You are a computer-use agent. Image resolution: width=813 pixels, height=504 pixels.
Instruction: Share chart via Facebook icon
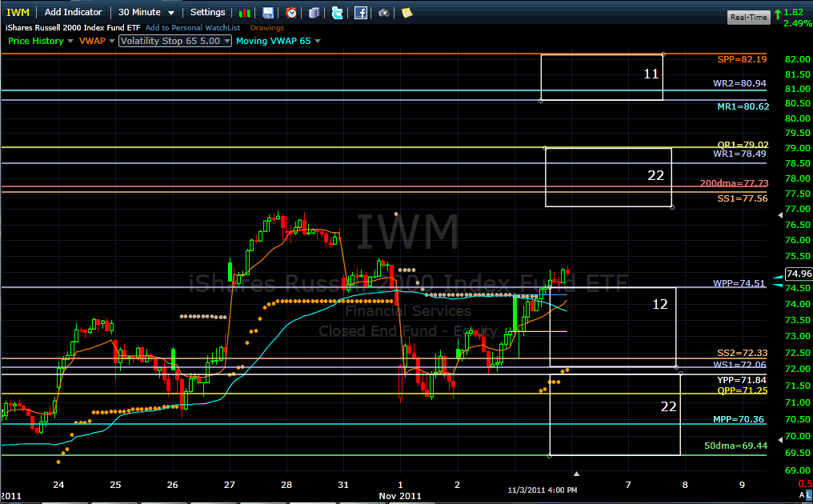coord(360,13)
